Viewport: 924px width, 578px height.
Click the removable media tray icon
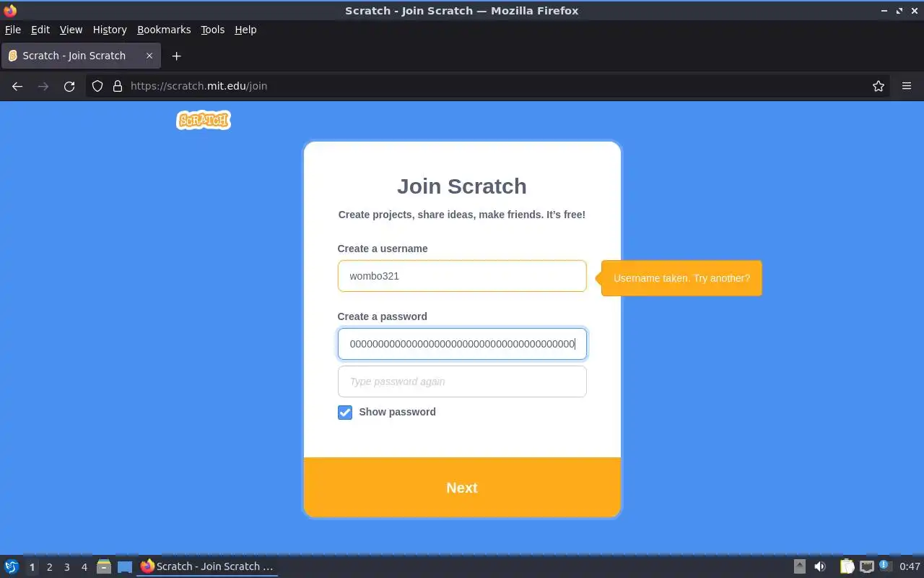(799, 566)
